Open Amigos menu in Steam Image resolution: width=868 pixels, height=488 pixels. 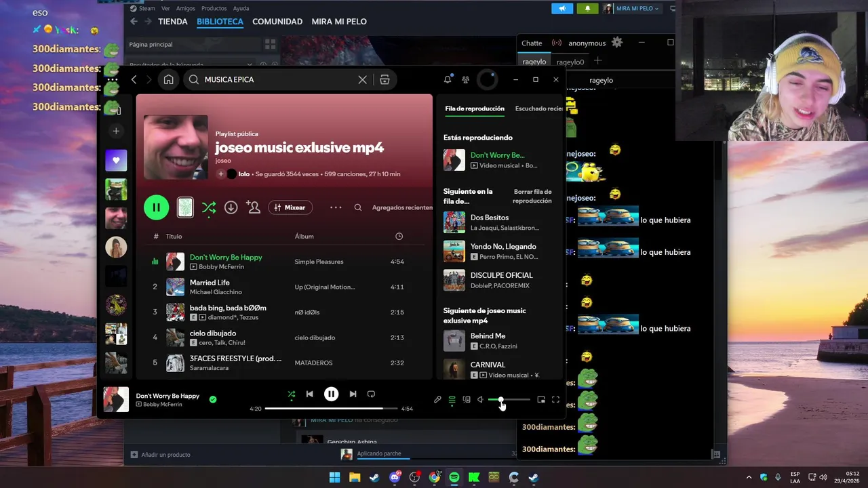(x=186, y=9)
